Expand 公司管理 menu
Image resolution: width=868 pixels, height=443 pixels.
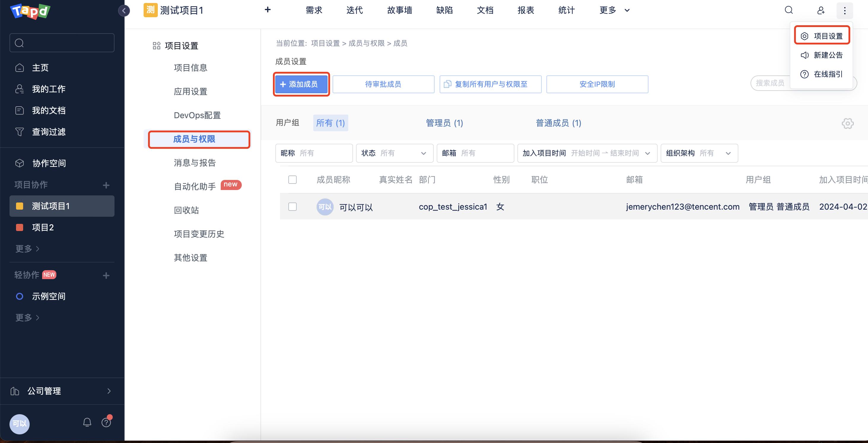click(x=62, y=391)
